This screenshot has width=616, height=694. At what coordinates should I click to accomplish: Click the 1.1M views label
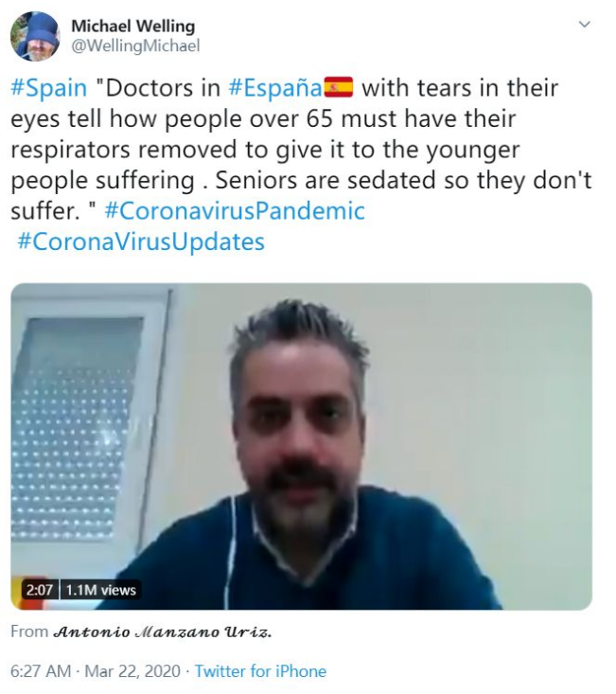click(x=100, y=590)
